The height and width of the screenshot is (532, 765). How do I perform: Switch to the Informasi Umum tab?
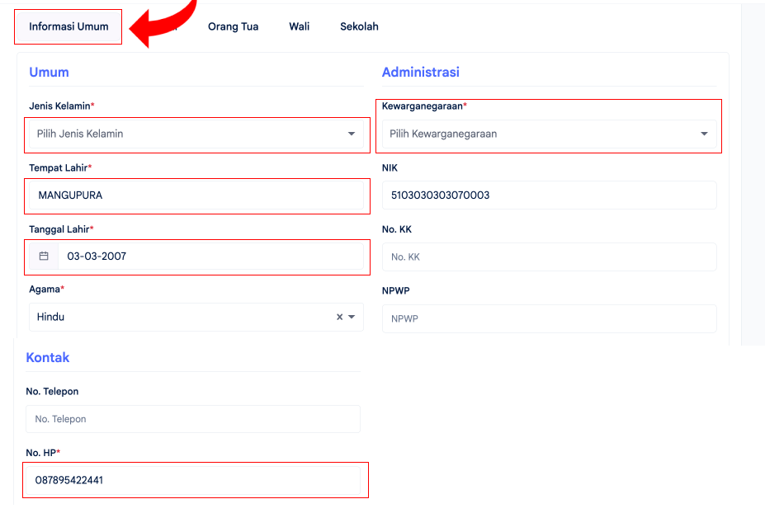[x=68, y=26]
